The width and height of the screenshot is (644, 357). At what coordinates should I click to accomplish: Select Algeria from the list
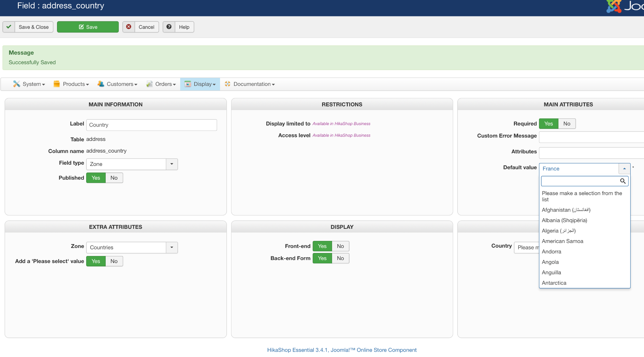coord(585,231)
